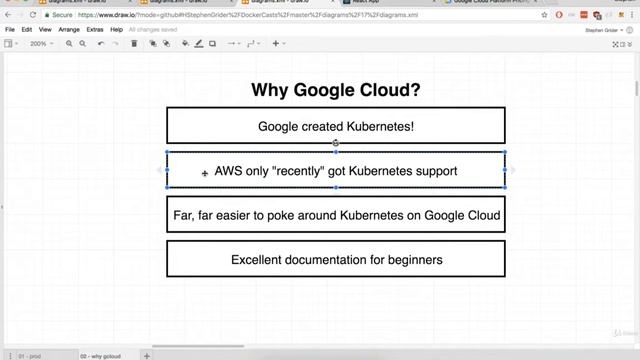Click the browser address bar URL
The height and width of the screenshot is (360, 640).
pos(248,15)
